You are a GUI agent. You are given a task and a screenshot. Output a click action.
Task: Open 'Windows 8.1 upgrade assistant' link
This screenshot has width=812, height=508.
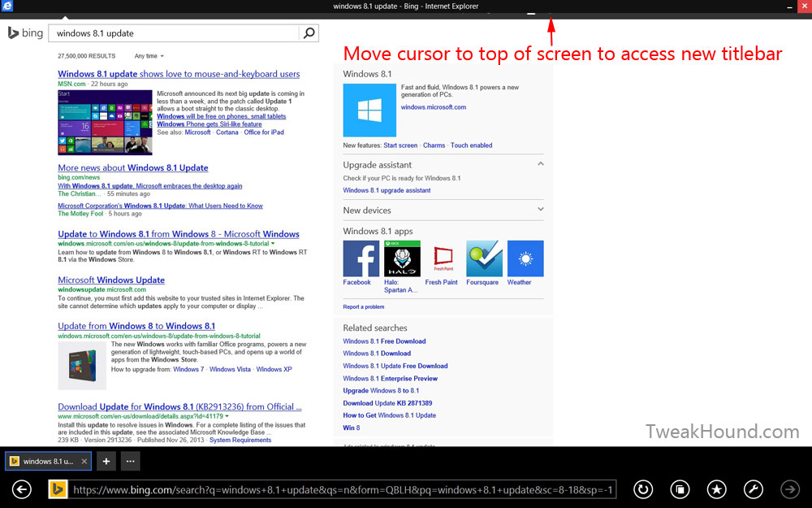click(387, 190)
